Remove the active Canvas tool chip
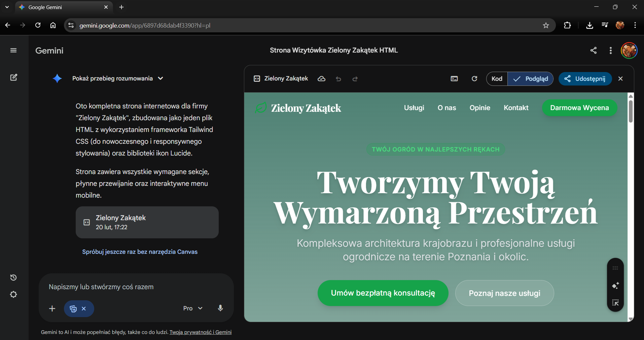Viewport: 644px width, 340px height. (x=84, y=308)
